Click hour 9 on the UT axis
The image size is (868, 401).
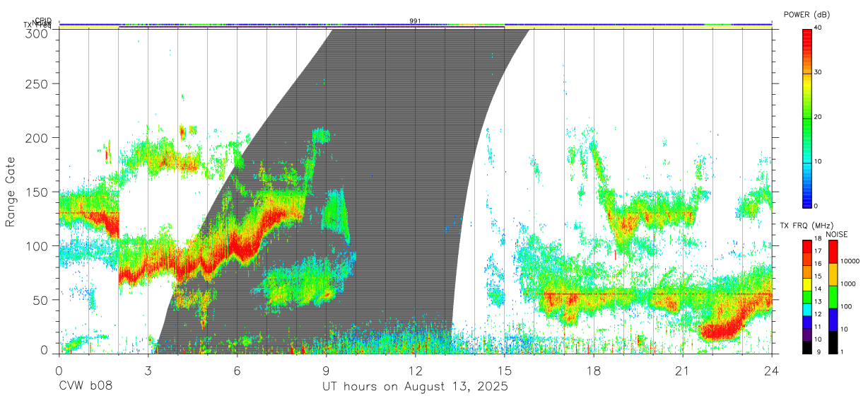coord(326,371)
